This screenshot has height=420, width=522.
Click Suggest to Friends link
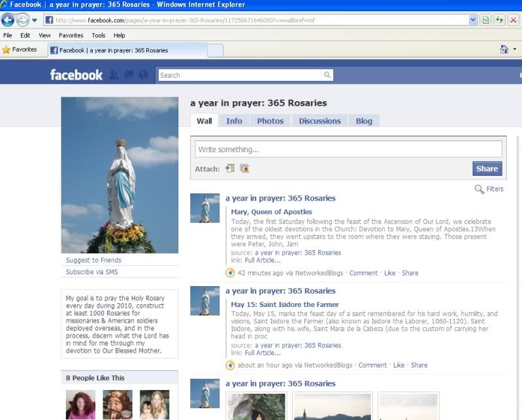point(93,260)
